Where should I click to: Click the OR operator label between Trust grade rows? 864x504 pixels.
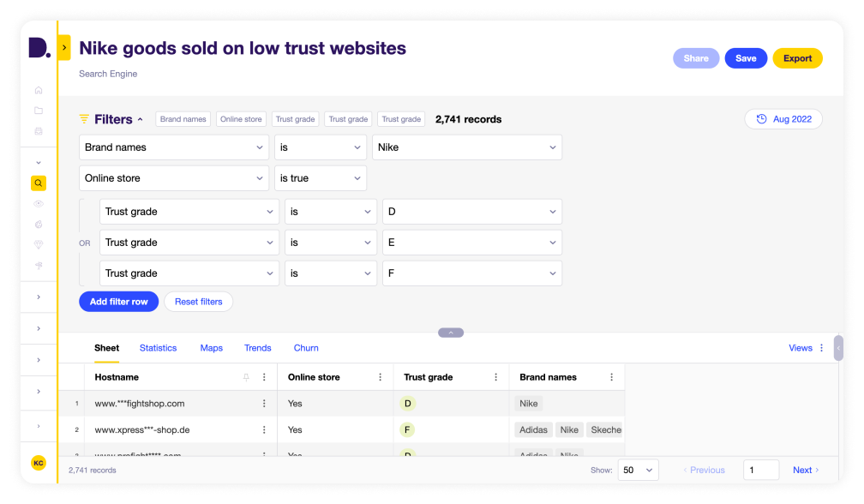click(x=84, y=243)
